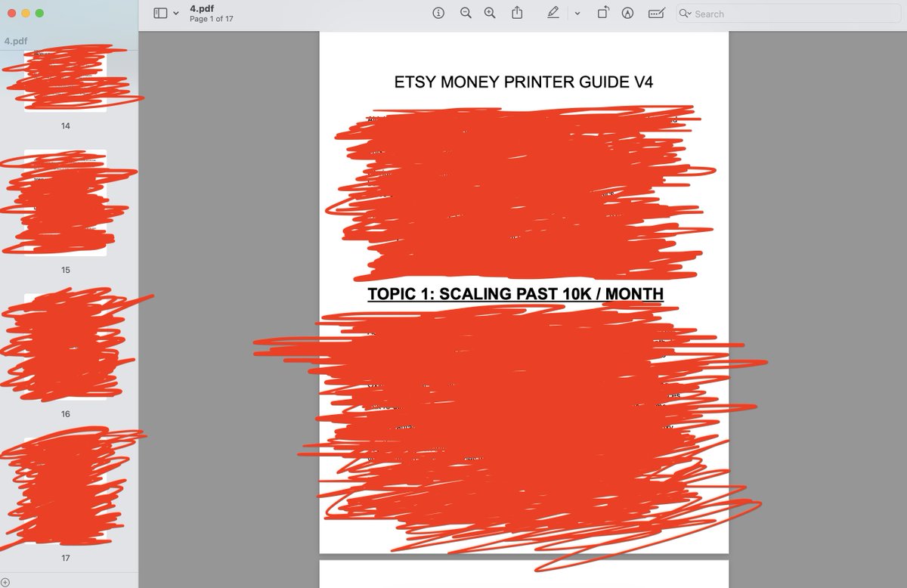
Task: Select page 16 thumbnail in sidebar
Action: point(66,347)
